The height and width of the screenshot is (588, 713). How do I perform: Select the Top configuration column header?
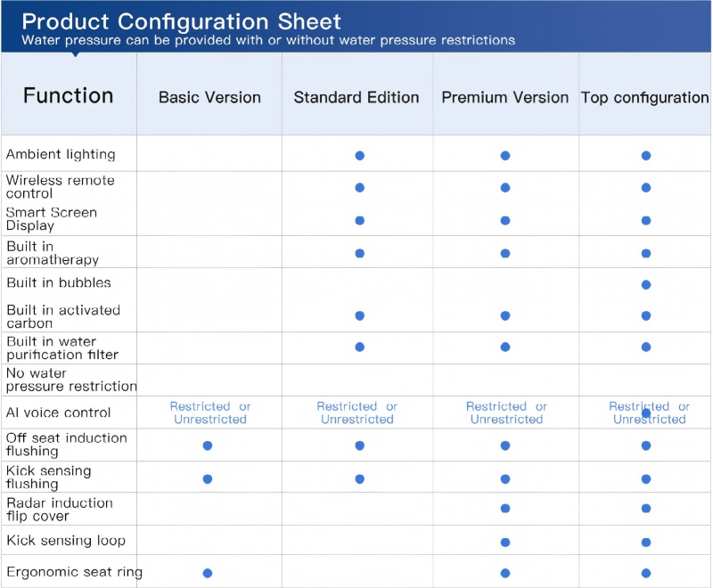(645, 97)
